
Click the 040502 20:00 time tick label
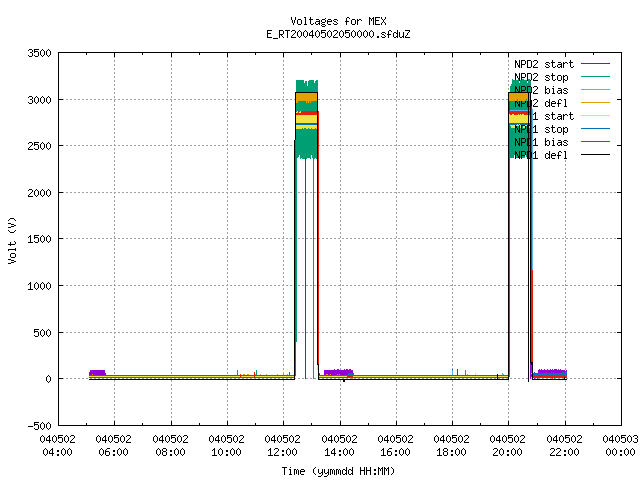(x=507, y=446)
